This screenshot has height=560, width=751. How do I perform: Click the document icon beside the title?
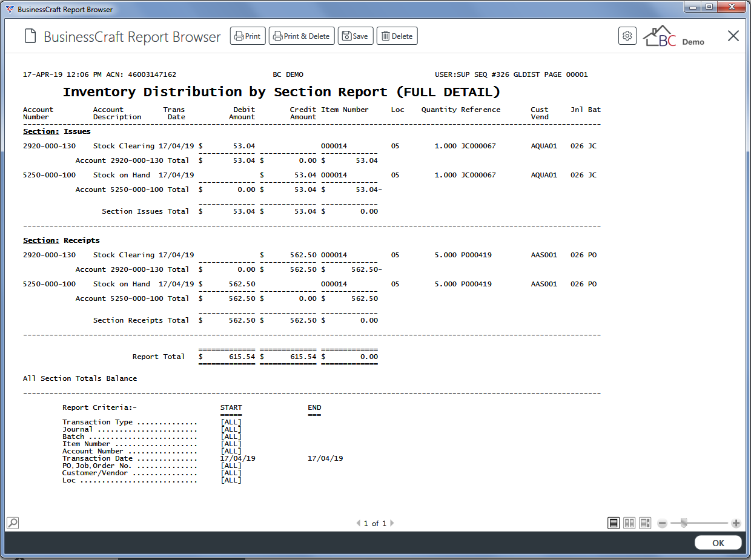30,37
